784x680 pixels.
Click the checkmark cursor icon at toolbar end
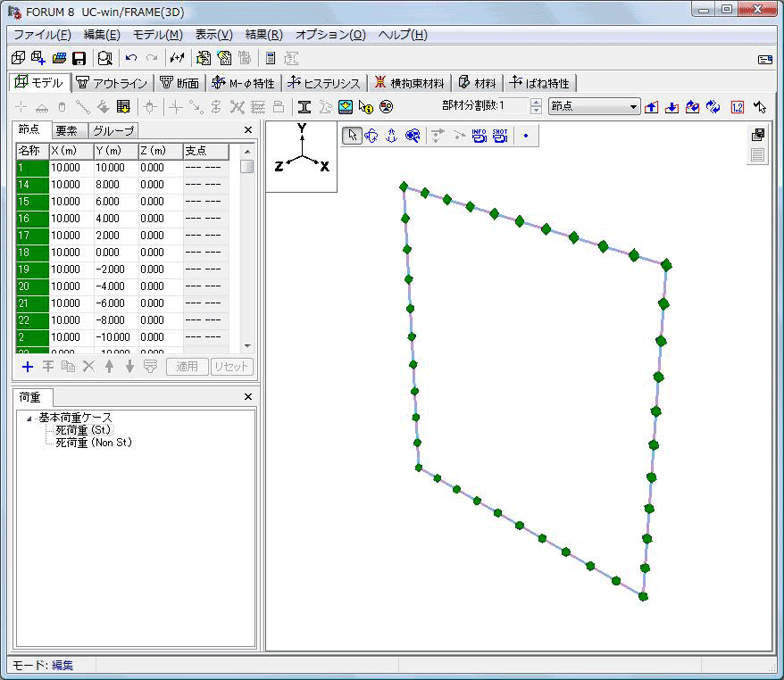760,107
